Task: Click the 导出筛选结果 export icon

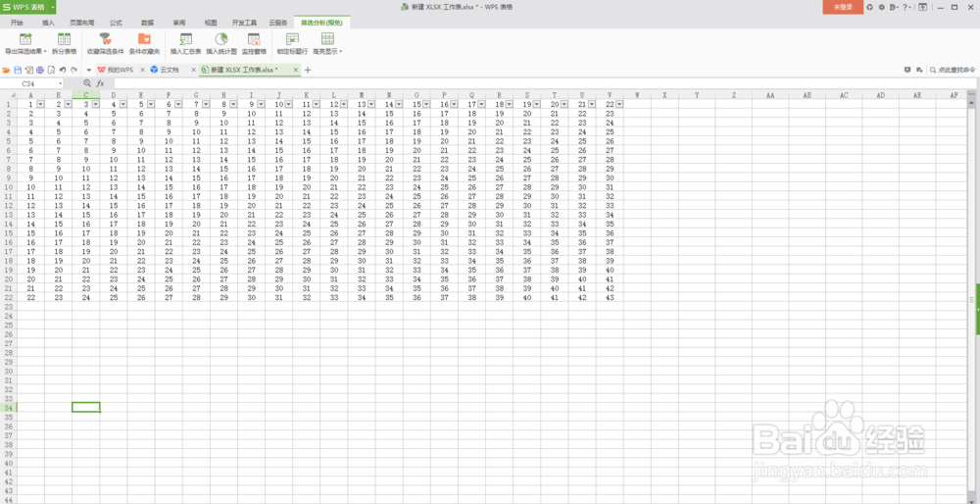Action: pos(25,39)
